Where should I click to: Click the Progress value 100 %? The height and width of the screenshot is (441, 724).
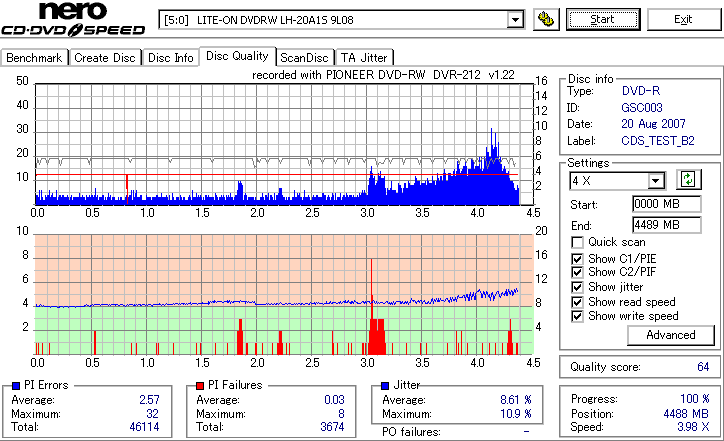point(695,399)
